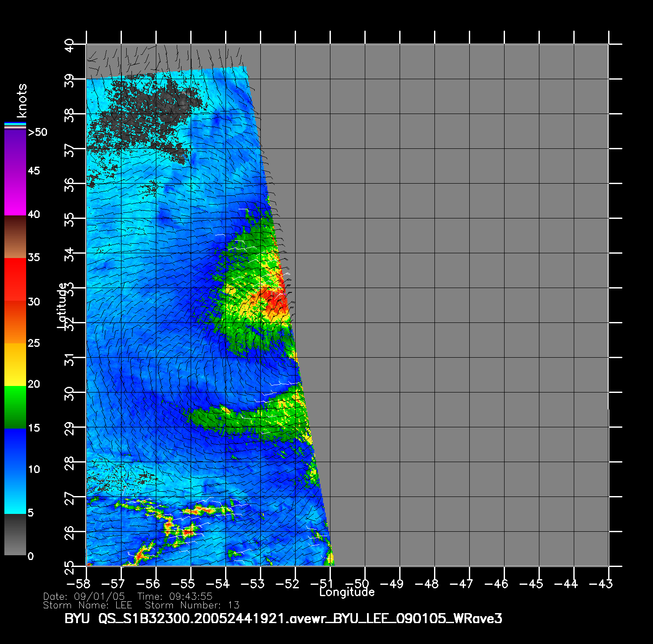Pick the red segment of the color bar
653x644 pixels.
pos(15,279)
